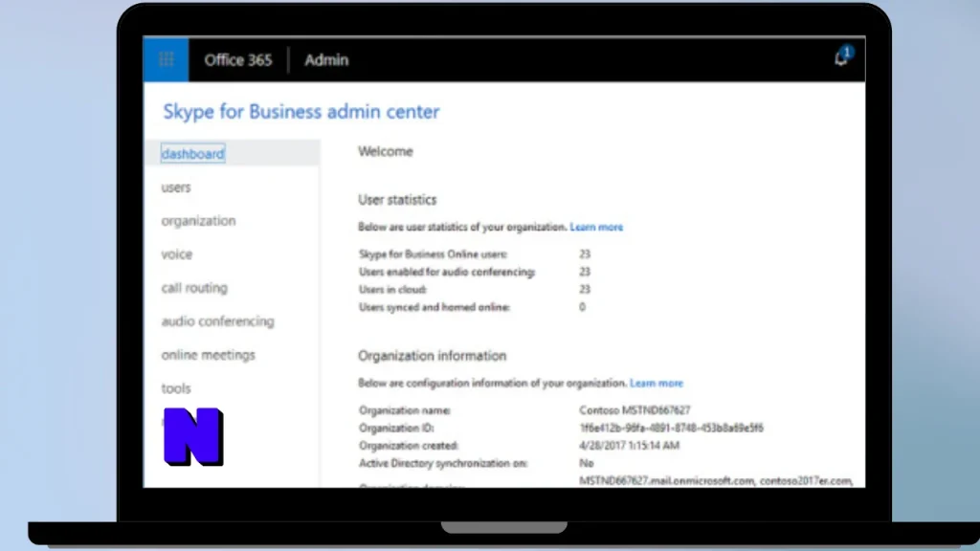
Task: Select the Welcome heading
Action: (385, 151)
